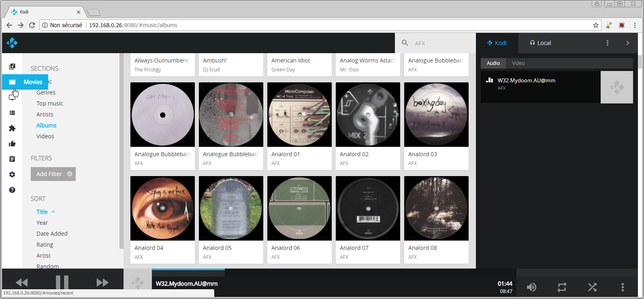Image resolution: width=644 pixels, height=299 pixels.
Task: Seek using the blue playback progress bar
Action: [188, 269]
